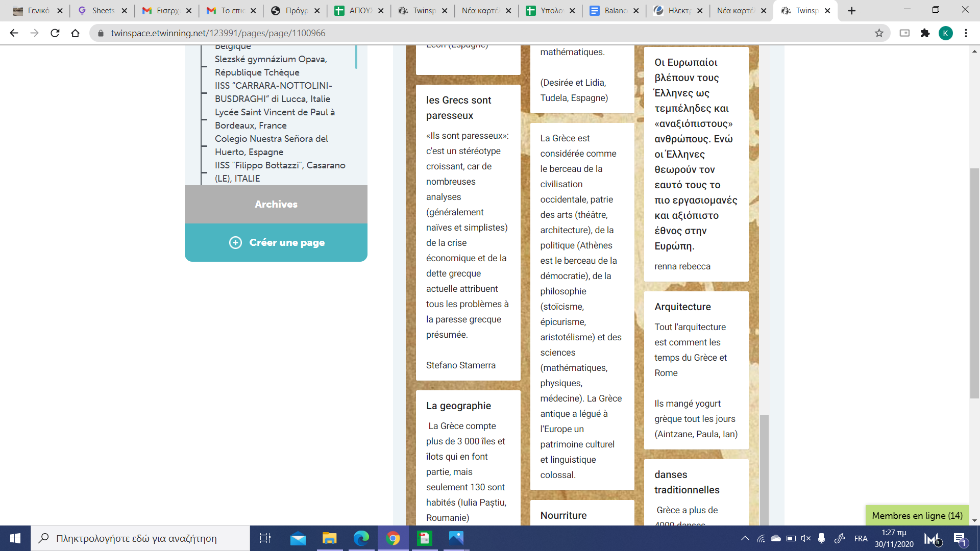Switch to the Sheets browser tab
The image size is (980, 551).
(102, 11)
